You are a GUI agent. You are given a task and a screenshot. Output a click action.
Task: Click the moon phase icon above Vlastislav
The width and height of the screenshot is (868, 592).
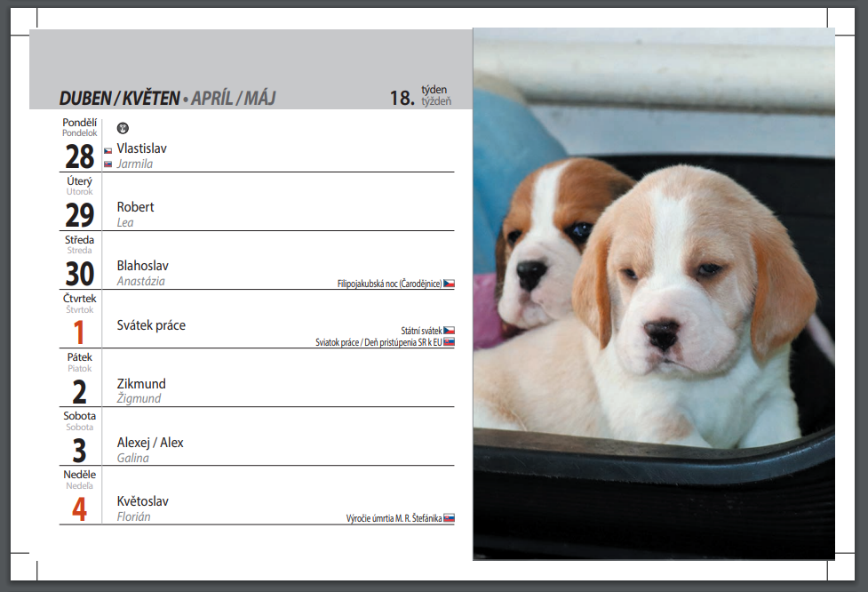pos(123,128)
